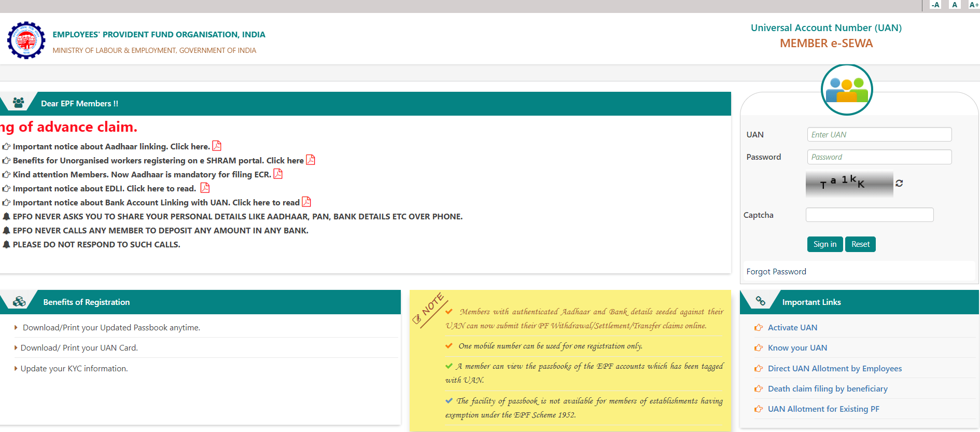Click the captcha image
This screenshot has height=432, width=980.
(849, 184)
